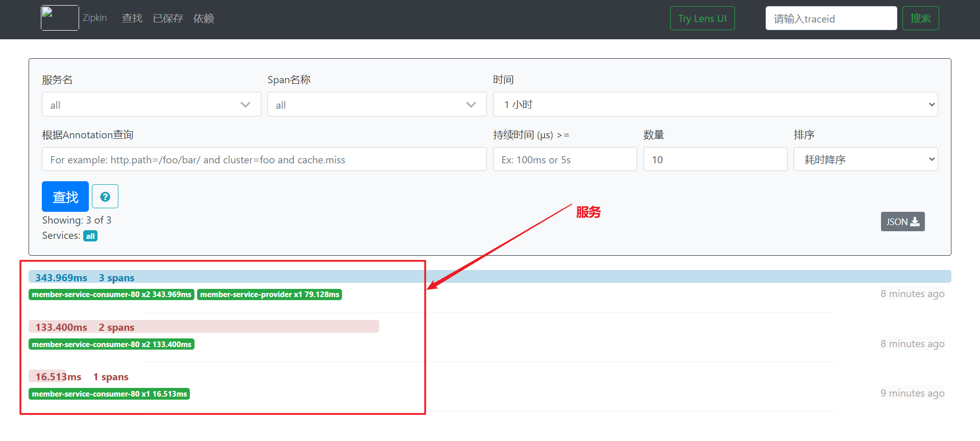
Task: Click the member-service-provider x1 79.128ms tag
Action: (x=269, y=295)
